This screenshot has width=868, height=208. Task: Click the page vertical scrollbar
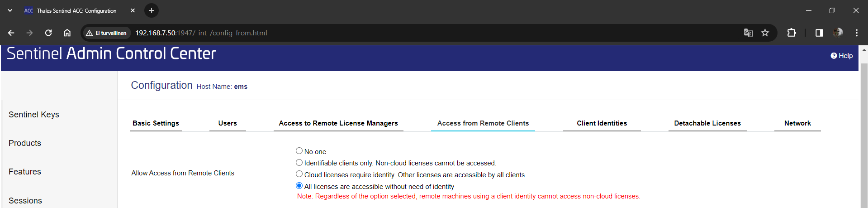(x=863, y=136)
